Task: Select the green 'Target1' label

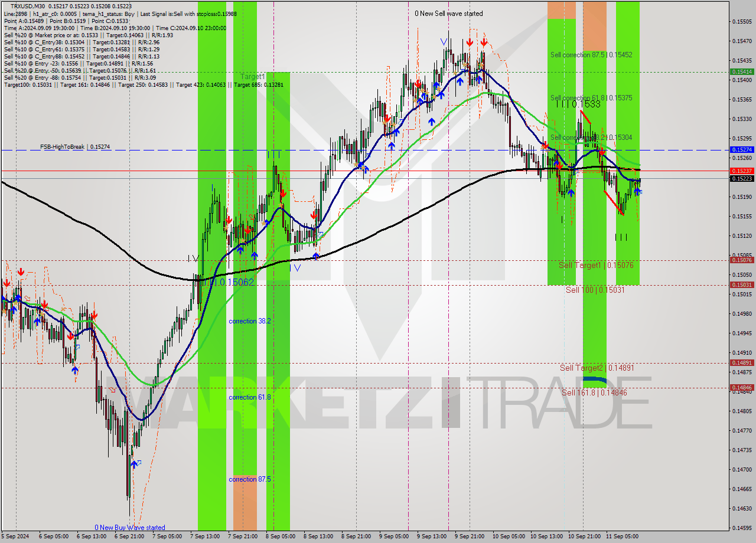Action: click(x=252, y=77)
